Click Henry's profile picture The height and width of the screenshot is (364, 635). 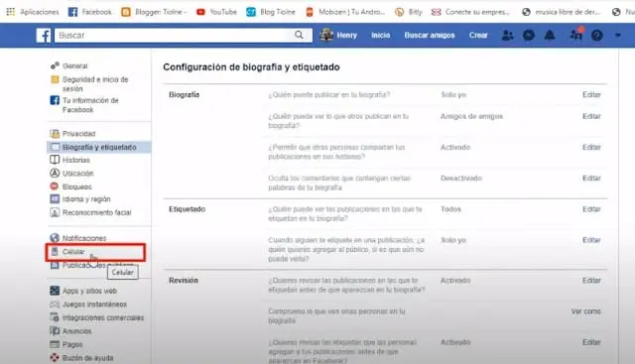tap(326, 35)
